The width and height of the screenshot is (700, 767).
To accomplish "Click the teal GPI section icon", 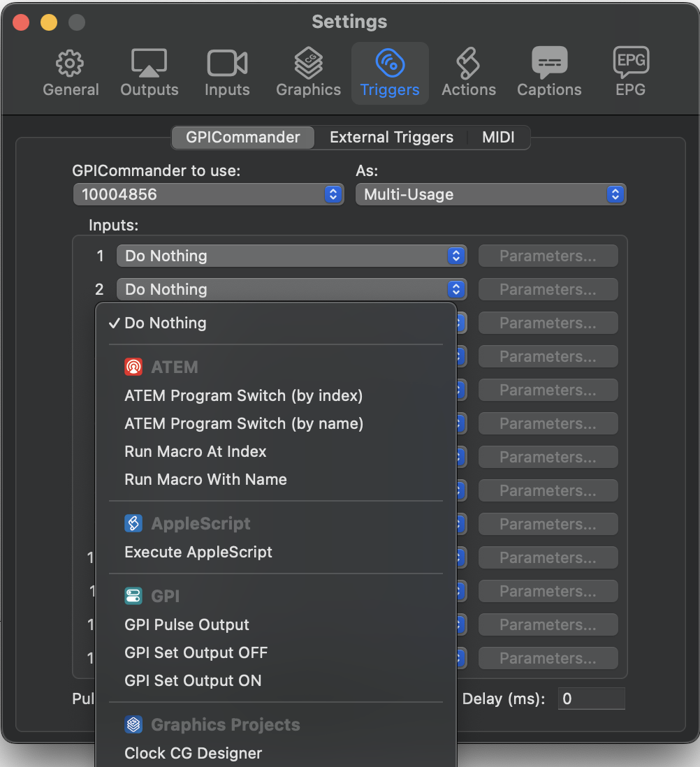I will click(x=133, y=596).
